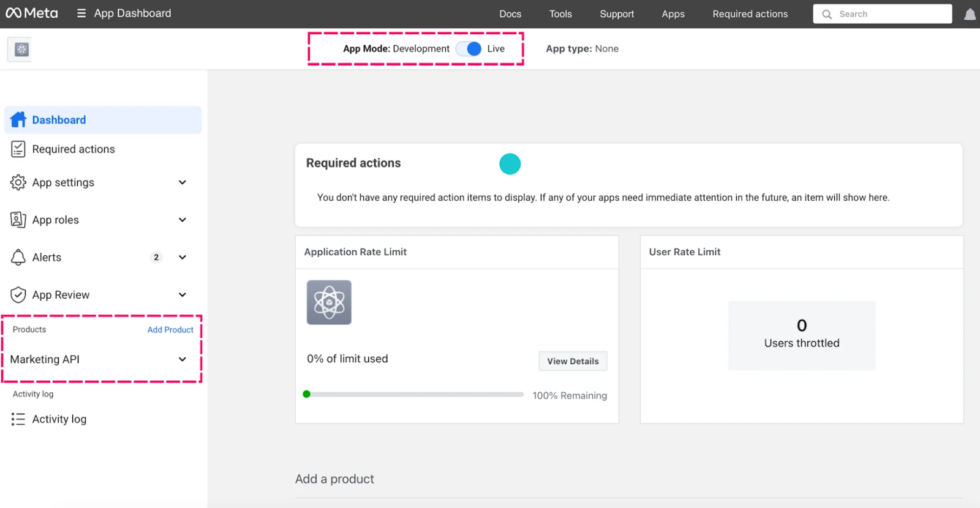
Task: Open the hamburger menu beside App Dashboard
Action: [81, 13]
